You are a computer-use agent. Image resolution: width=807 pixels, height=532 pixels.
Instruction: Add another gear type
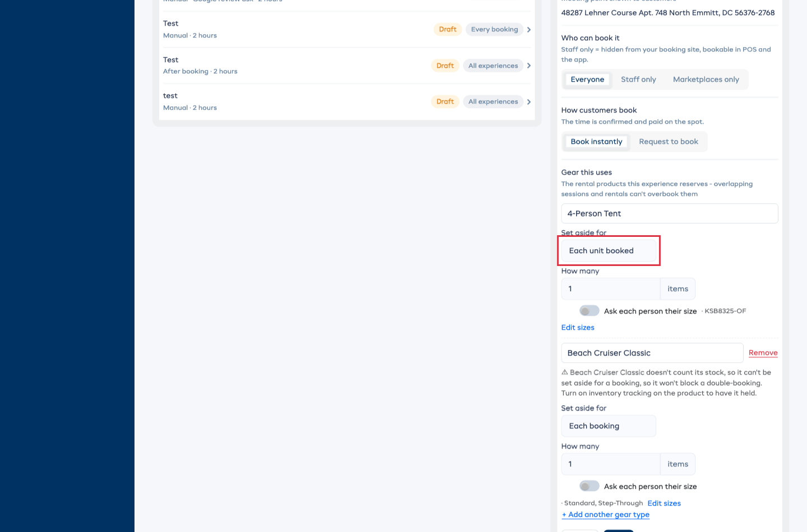(606, 515)
